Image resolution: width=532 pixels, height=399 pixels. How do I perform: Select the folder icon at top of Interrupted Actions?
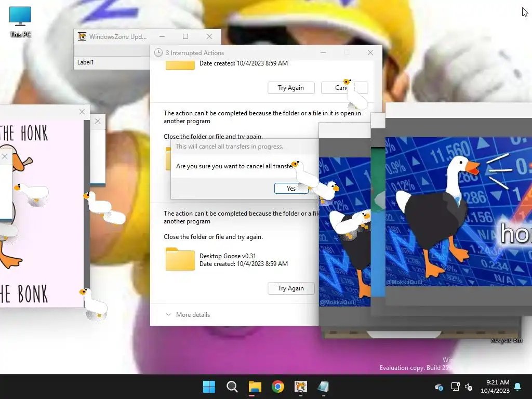pos(180,65)
